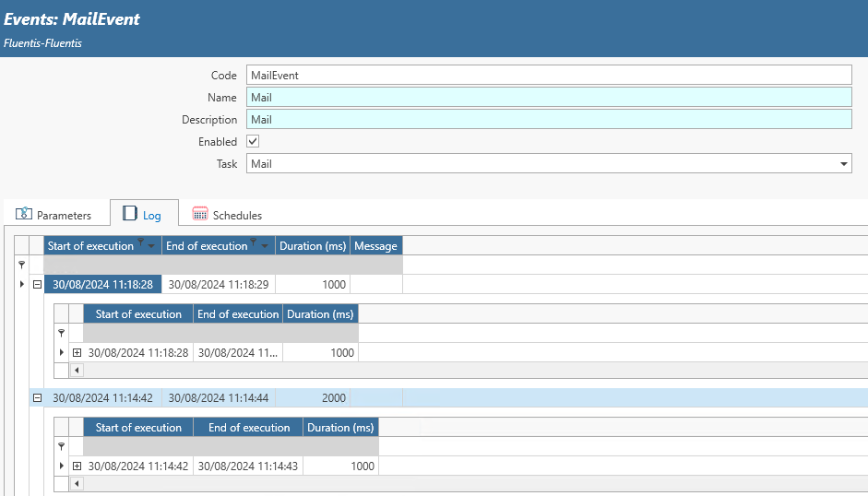868x496 pixels.
Task: Expand nested row ending at 11:14:43
Action: pos(77,466)
